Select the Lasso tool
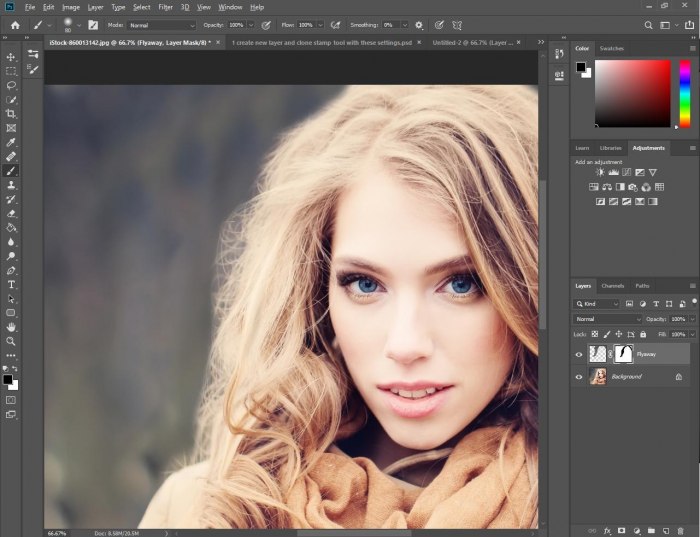The height and width of the screenshot is (537, 700). coord(11,86)
